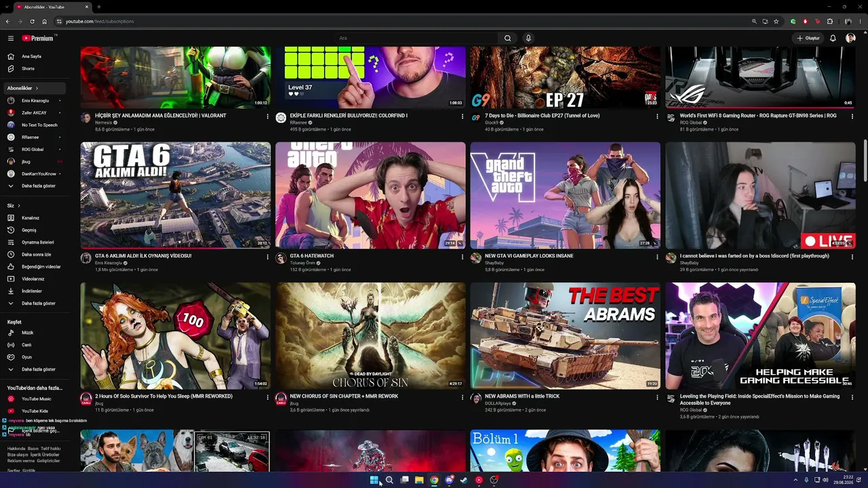868x488 pixels.
Task: Open the notifications bell
Action: pos(833,38)
